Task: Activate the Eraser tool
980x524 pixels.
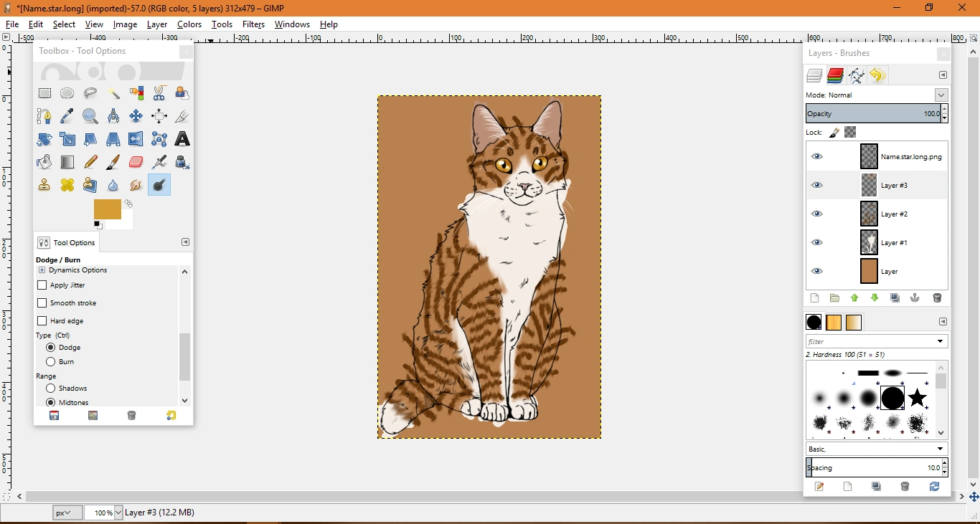Action: tap(136, 162)
